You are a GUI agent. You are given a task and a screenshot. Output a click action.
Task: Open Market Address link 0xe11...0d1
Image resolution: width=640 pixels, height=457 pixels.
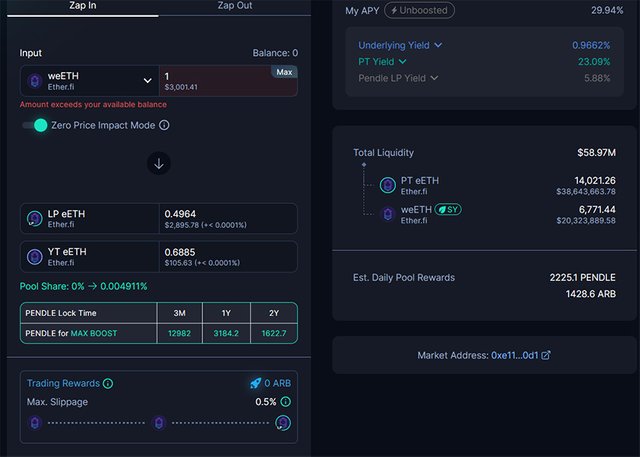tap(515, 355)
